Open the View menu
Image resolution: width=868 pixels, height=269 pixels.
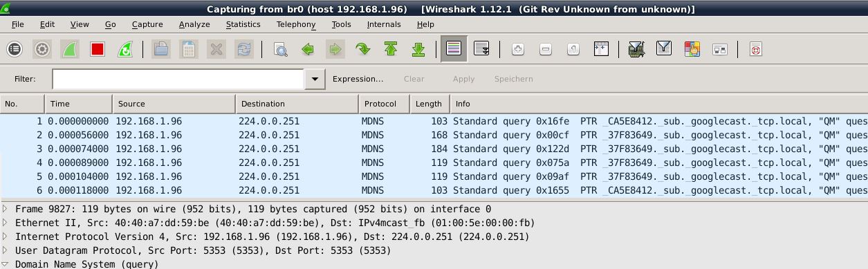pos(80,24)
